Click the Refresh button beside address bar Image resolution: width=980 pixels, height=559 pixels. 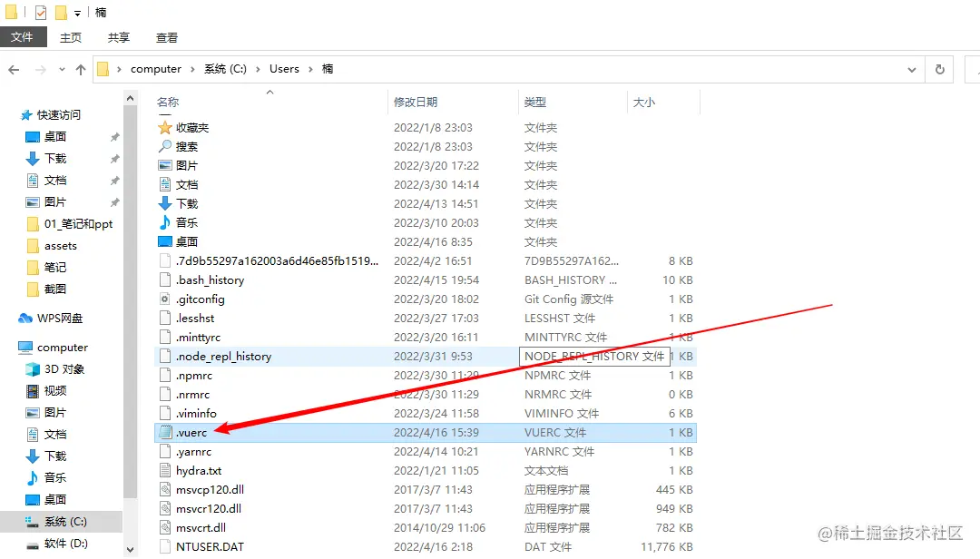tap(939, 69)
